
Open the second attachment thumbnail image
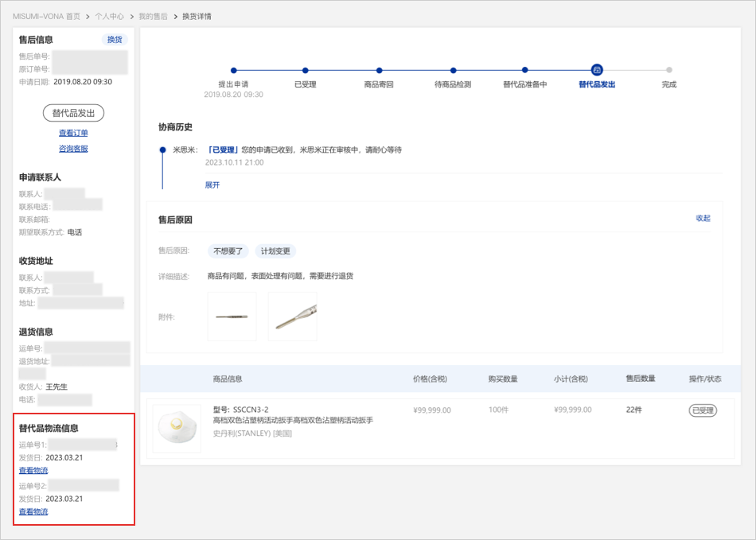tap(292, 317)
